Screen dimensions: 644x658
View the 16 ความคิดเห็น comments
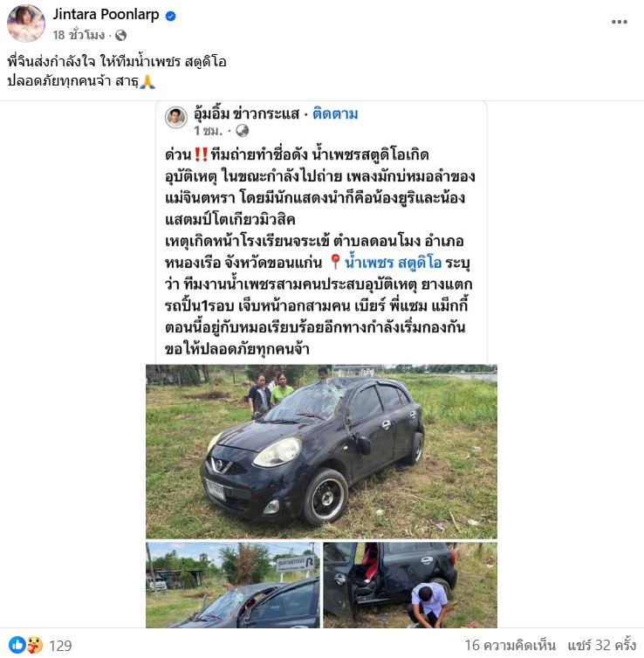point(510,645)
